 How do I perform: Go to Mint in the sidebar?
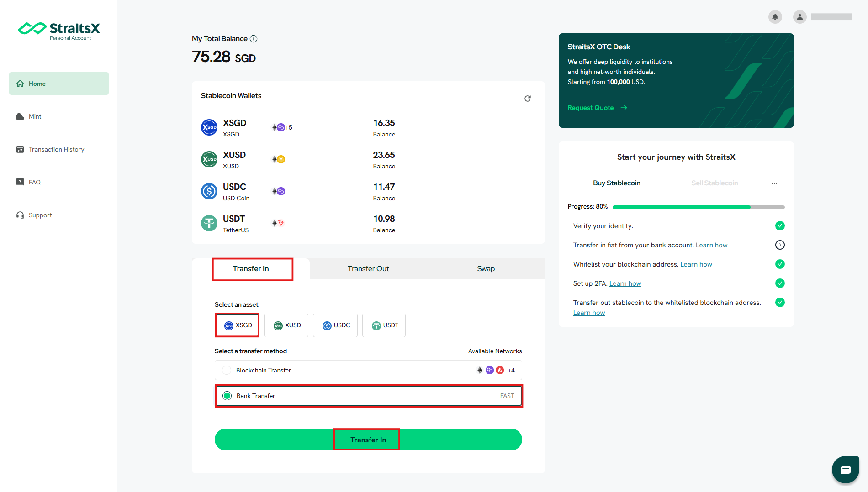pos(59,116)
